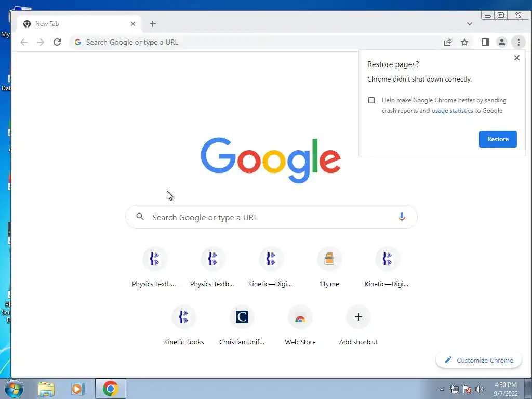Open the network tray icon
This screenshot has width=532, height=399.
tap(454, 389)
